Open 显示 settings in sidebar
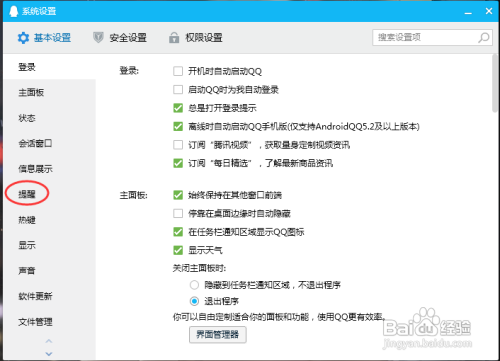This screenshot has width=500, height=361. tap(49, 245)
